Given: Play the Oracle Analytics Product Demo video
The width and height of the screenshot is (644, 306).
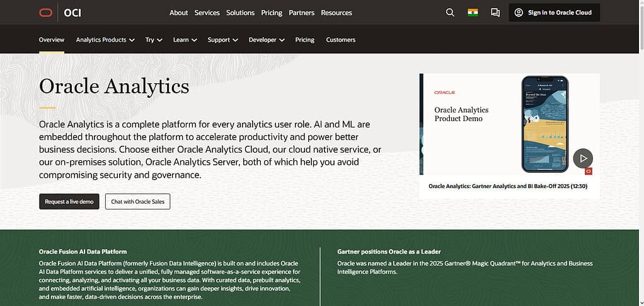Looking at the screenshot, I should (583, 158).
